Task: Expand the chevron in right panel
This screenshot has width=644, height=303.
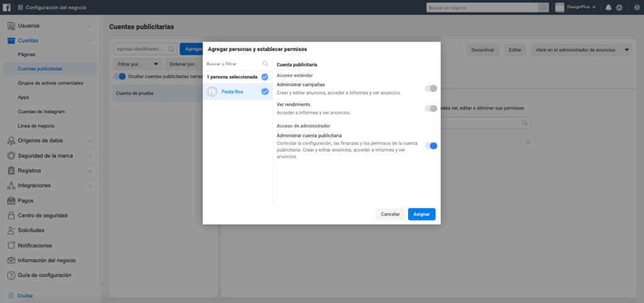Action: [x=528, y=143]
